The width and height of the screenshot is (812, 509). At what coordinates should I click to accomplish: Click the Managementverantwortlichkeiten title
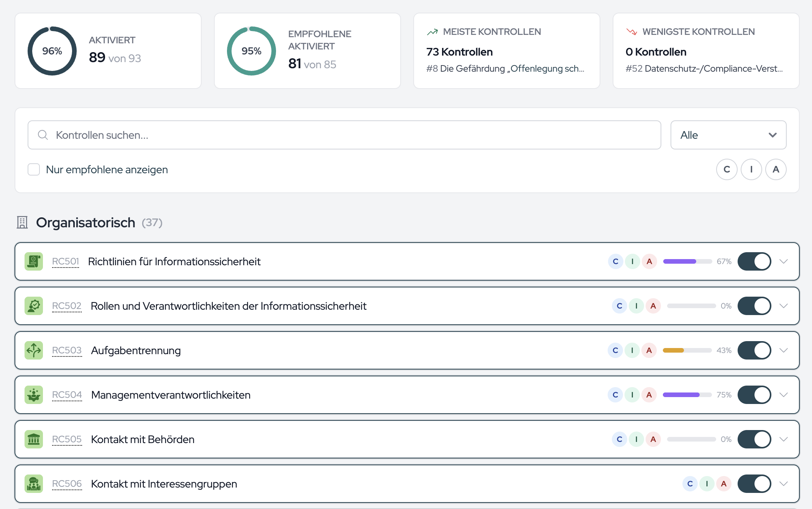[x=171, y=395]
